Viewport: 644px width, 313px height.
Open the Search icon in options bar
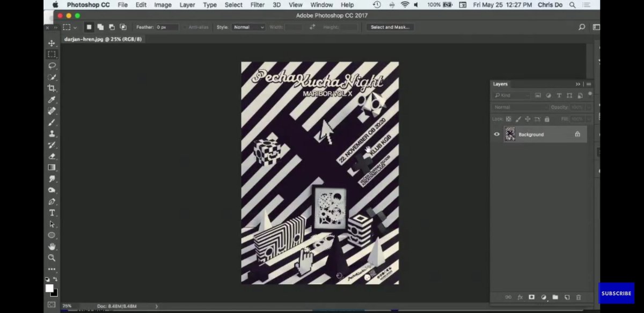point(582,27)
